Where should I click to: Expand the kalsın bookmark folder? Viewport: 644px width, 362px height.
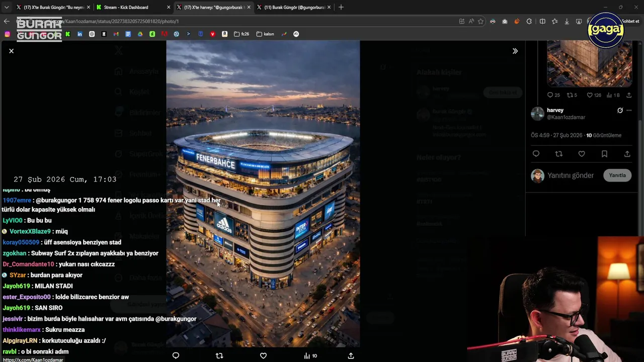(x=265, y=34)
